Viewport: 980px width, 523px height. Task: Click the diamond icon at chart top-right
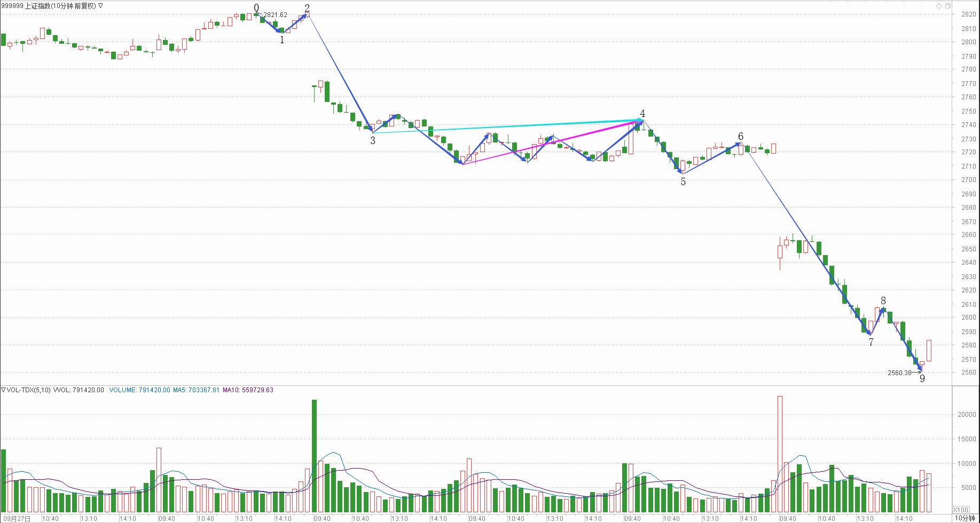coord(939,6)
